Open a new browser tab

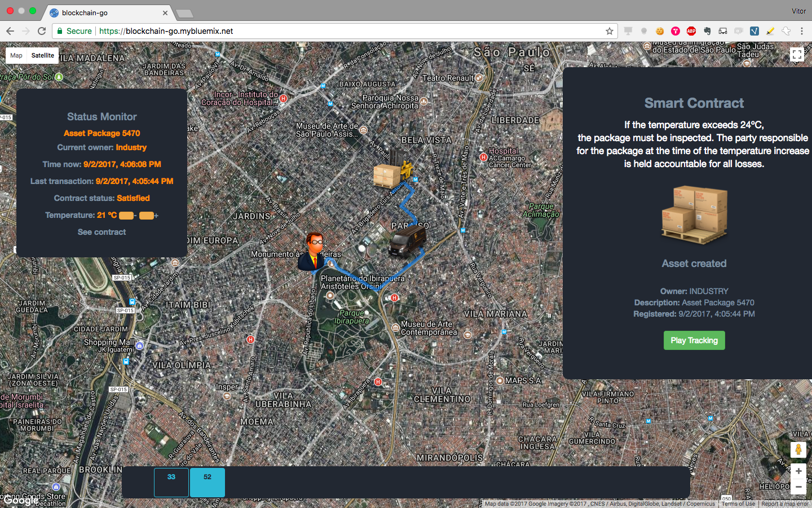(x=184, y=13)
